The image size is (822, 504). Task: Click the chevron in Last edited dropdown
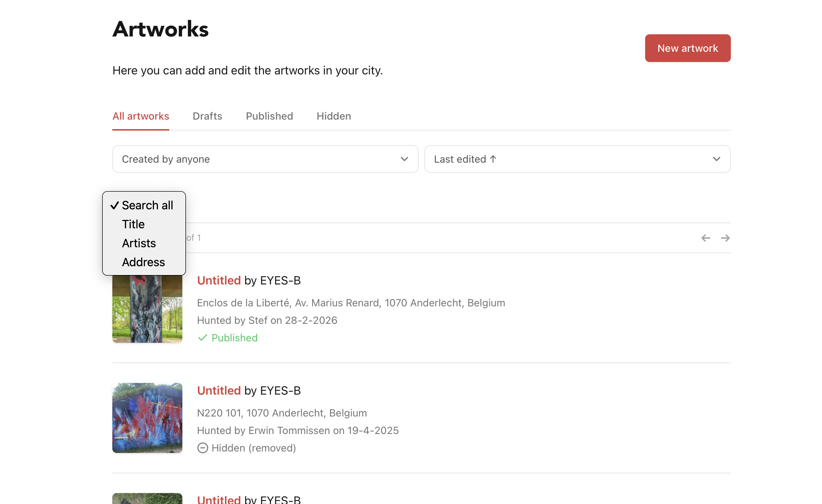[716, 159]
